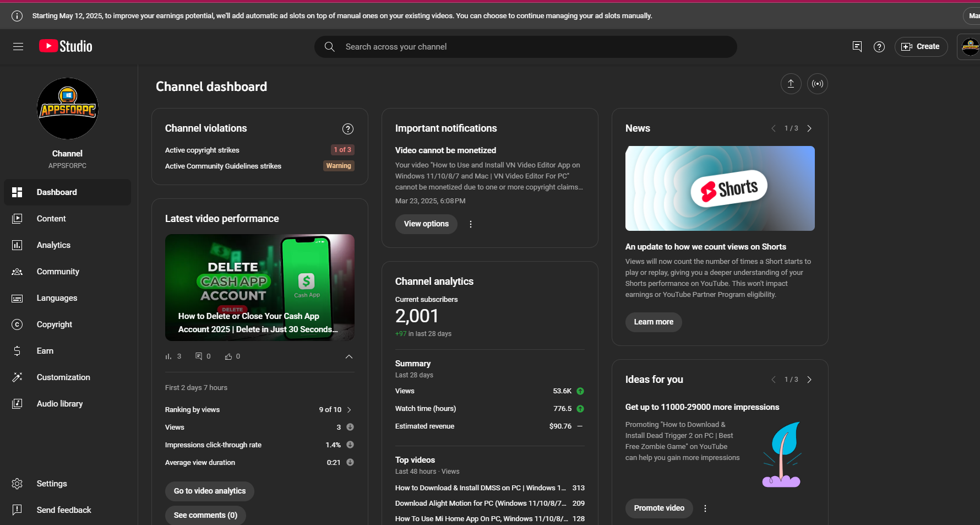The width and height of the screenshot is (980, 525).
Task: Click the Estimated revenue $90.76 value
Action: (x=560, y=426)
